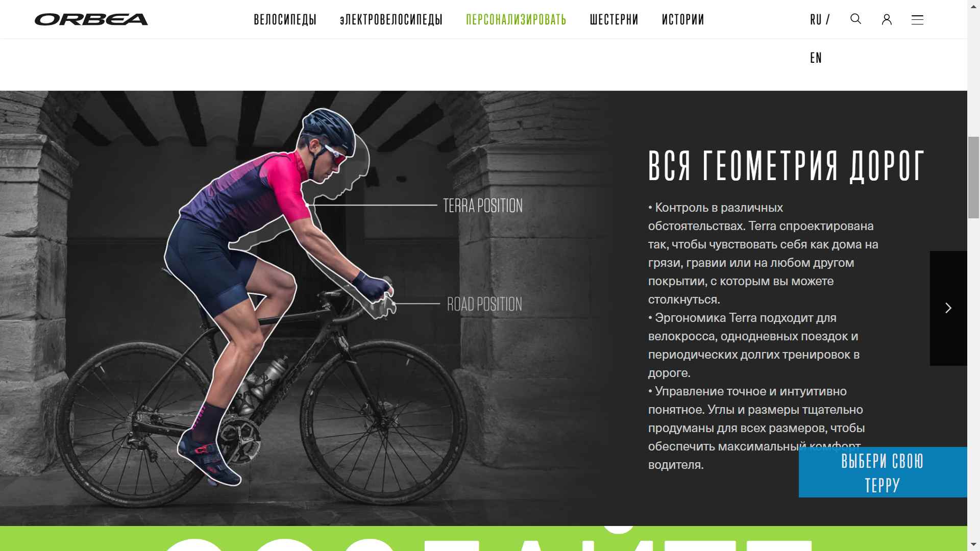The height and width of the screenshot is (551, 980).
Task: Advance slider with the right chevron arrow
Action: pyautogui.click(x=948, y=308)
